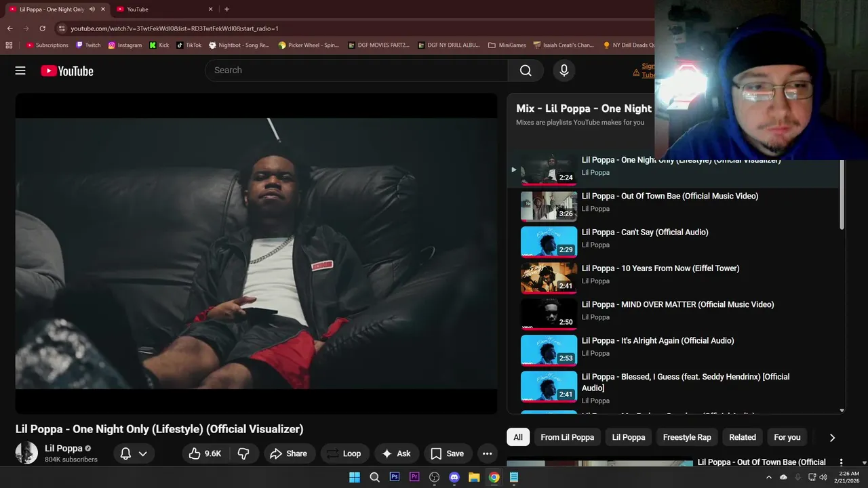Open the Instagram bookmark
Viewport: 868px width, 488px height.
point(125,45)
